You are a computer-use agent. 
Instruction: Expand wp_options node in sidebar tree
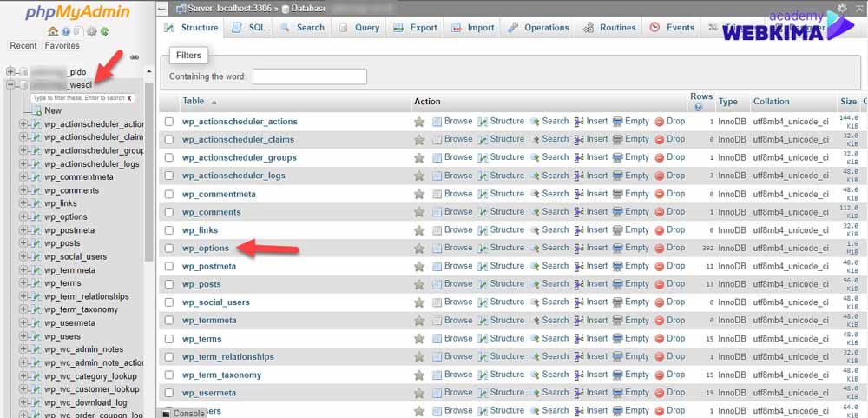23,216
